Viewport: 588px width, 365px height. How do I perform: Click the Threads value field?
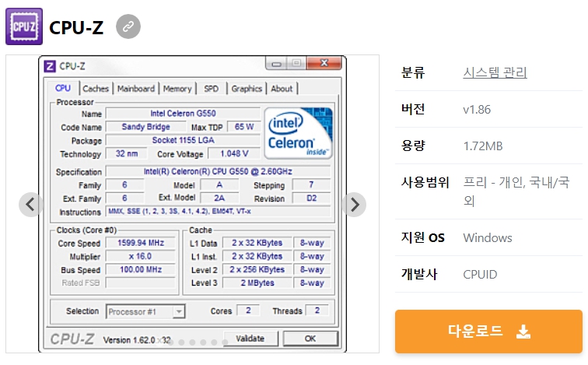coord(317,311)
